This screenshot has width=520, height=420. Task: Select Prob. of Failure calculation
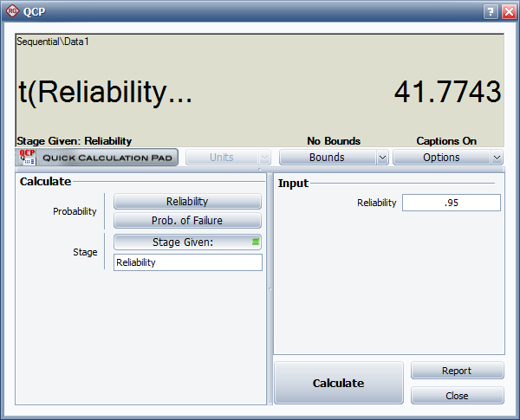coord(187,221)
